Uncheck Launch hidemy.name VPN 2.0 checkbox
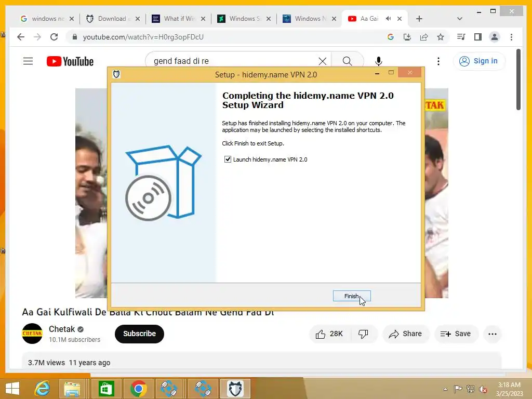Image resolution: width=532 pixels, height=399 pixels. 228,159
